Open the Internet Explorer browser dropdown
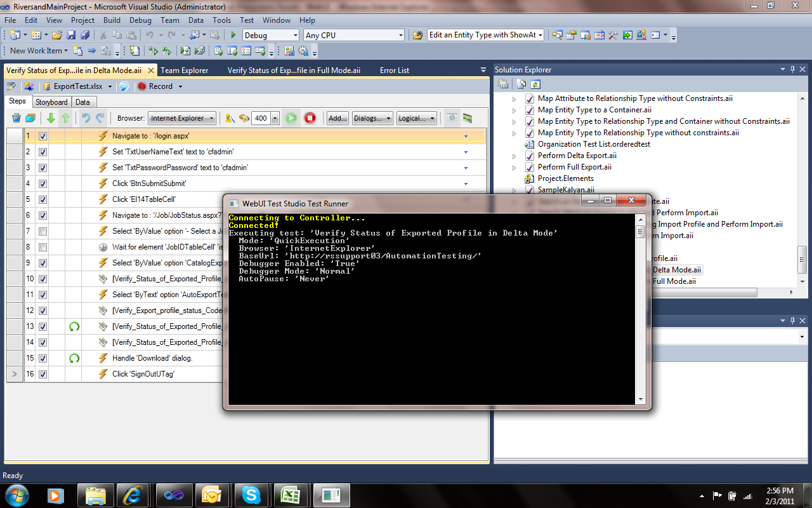This screenshot has width=812, height=508. click(x=182, y=118)
